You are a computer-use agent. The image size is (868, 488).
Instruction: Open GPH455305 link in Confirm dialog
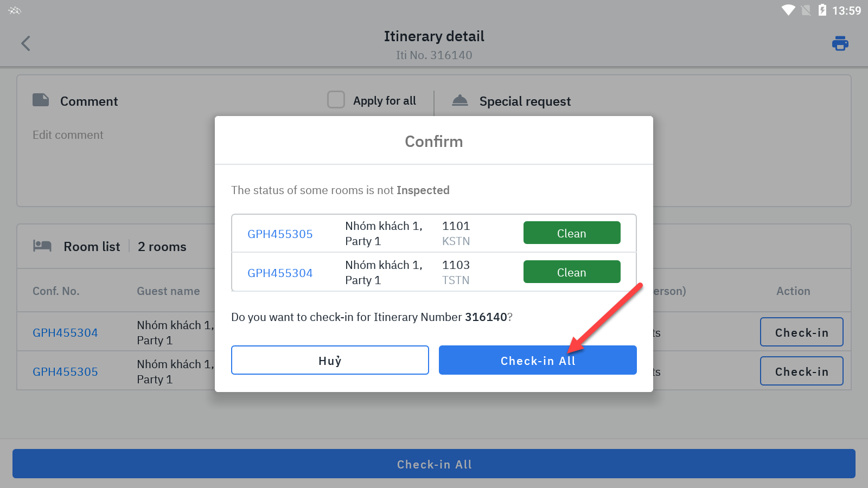(280, 234)
